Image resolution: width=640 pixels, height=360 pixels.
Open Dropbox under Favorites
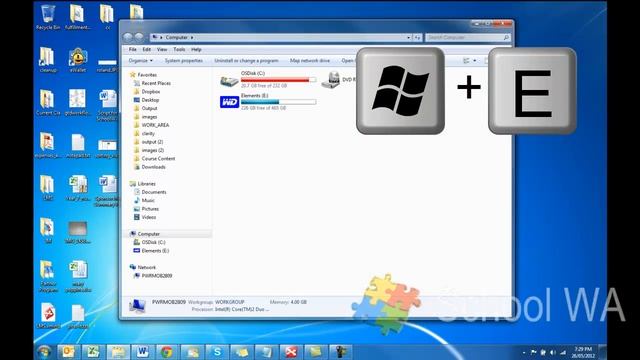(151, 91)
